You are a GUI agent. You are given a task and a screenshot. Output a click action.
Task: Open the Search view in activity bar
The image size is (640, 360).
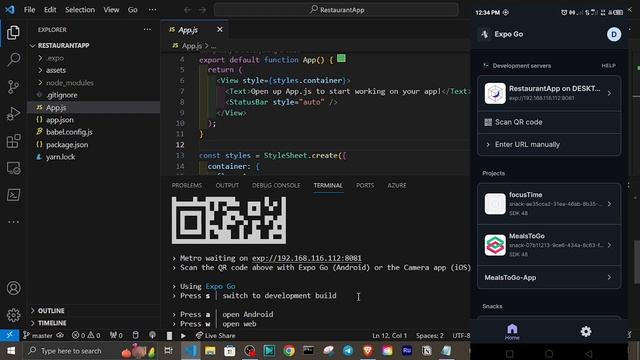coord(13,60)
